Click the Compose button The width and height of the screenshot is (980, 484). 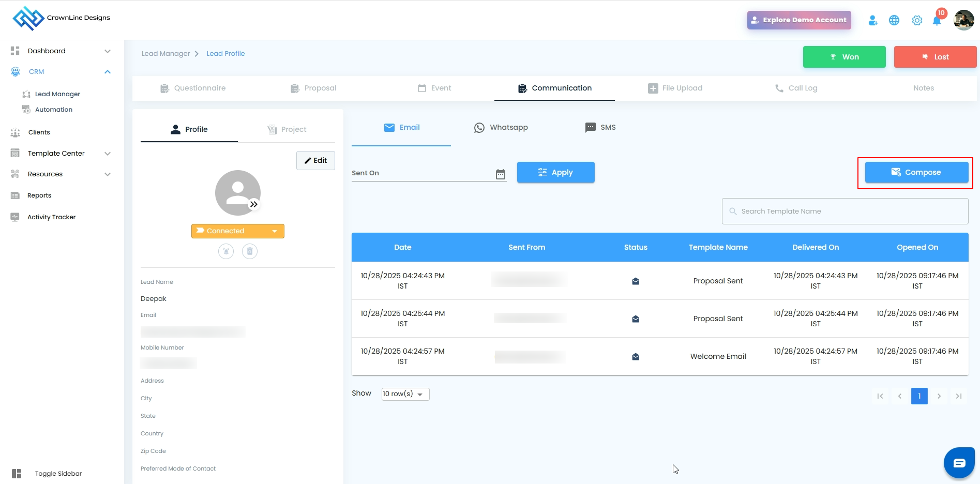[x=916, y=173]
